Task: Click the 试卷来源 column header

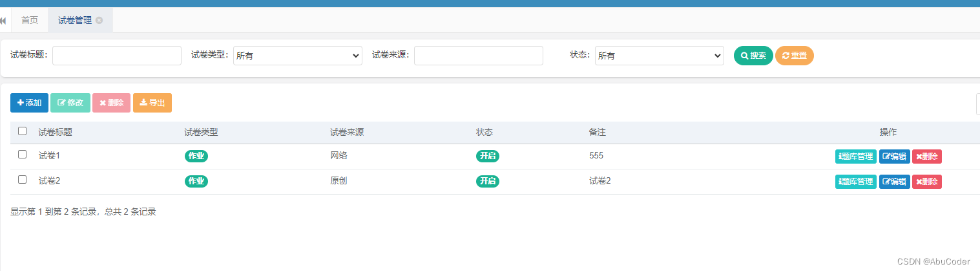Action: click(347, 132)
